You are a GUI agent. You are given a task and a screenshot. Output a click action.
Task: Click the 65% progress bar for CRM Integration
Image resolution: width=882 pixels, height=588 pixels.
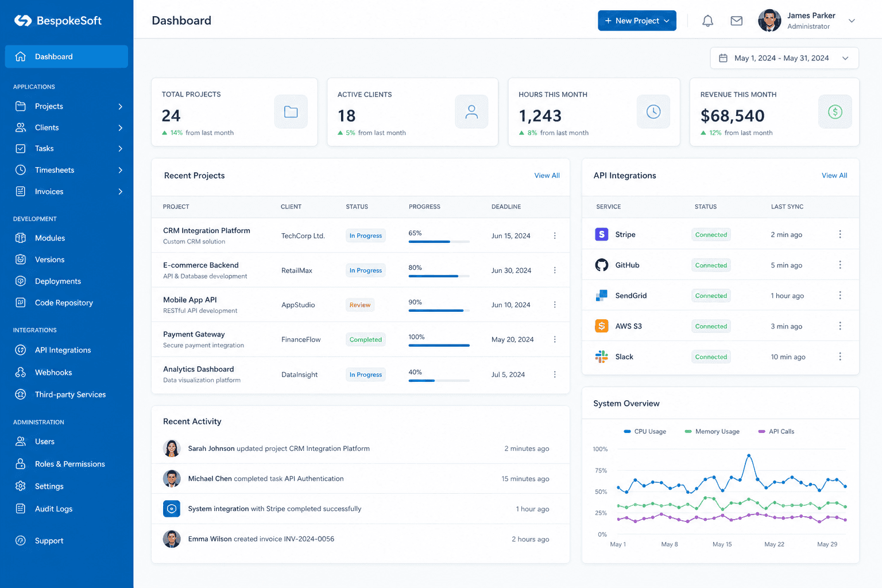(439, 242)
